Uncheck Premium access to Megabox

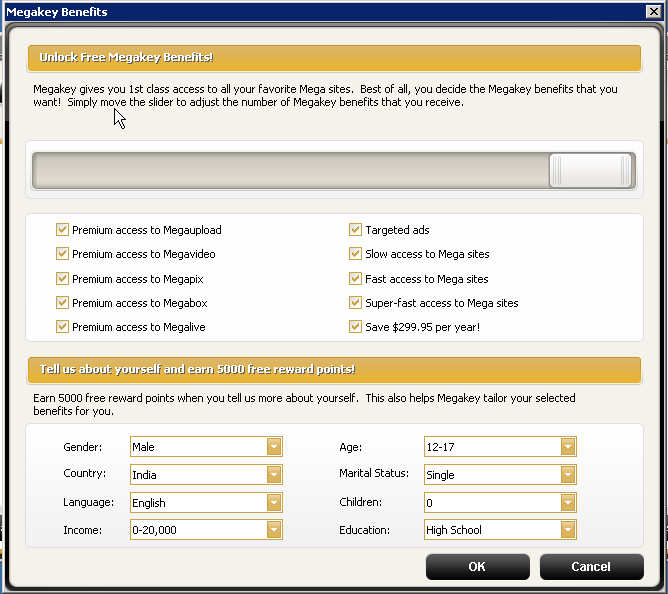coord(62,303)
